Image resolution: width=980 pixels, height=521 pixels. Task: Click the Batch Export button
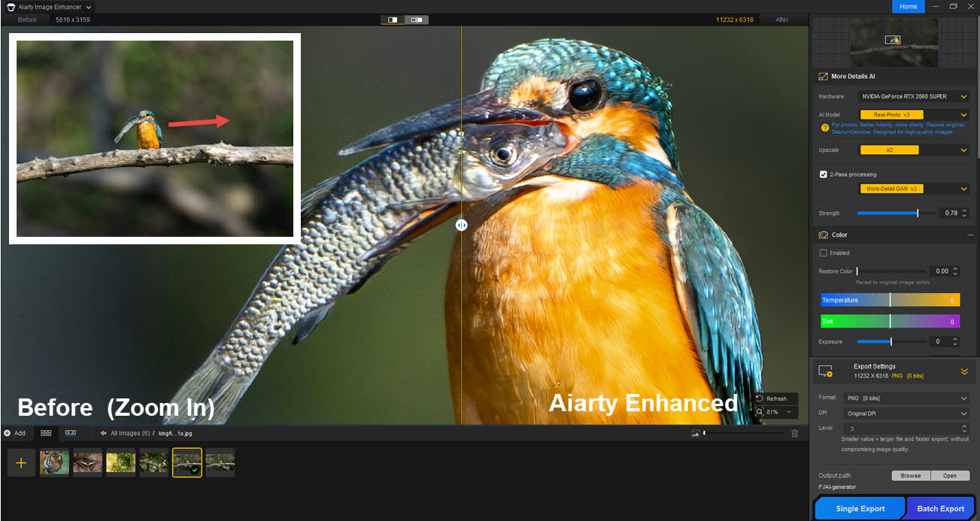tap(940, 508)
